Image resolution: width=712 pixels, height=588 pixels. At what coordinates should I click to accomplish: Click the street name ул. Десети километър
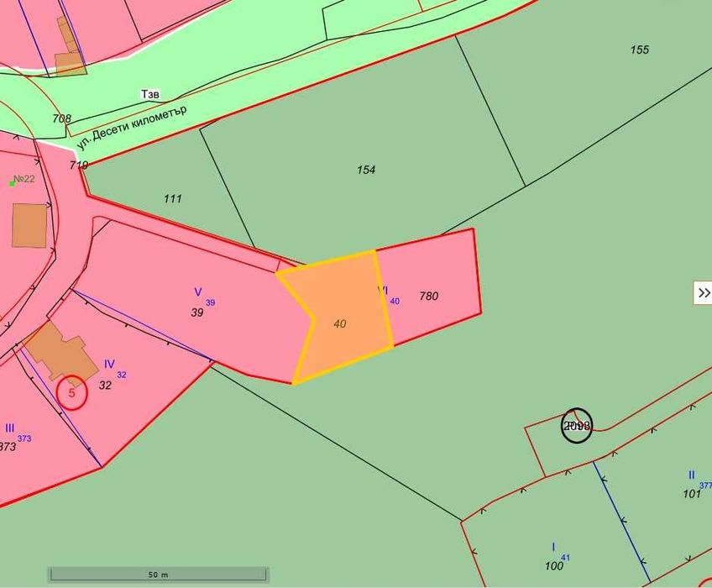point(131,127)
